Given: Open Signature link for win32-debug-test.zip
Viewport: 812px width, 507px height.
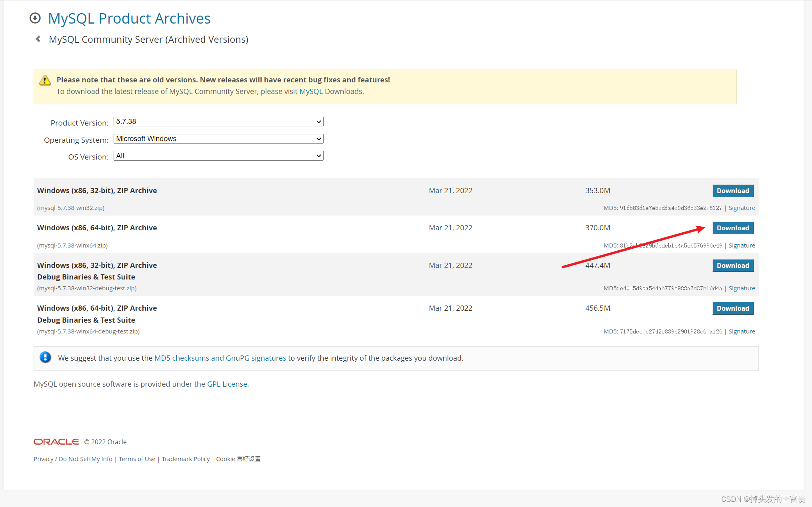Looking at the screenshot, I should (742, 288).
